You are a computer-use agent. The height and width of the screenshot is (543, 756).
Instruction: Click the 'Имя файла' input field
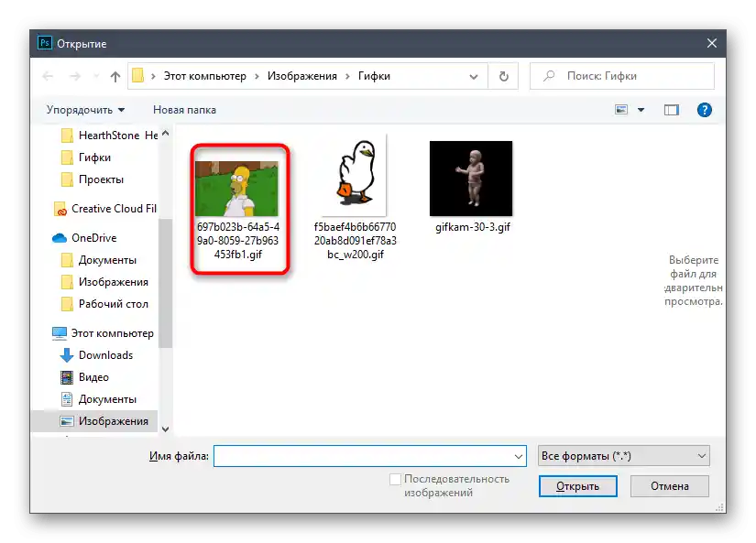pyautogui.click(x=369, y=456)
